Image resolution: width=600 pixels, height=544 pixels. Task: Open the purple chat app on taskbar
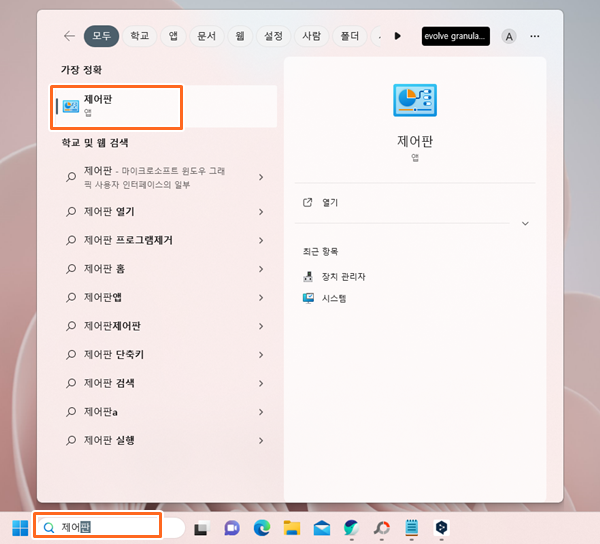232,528
